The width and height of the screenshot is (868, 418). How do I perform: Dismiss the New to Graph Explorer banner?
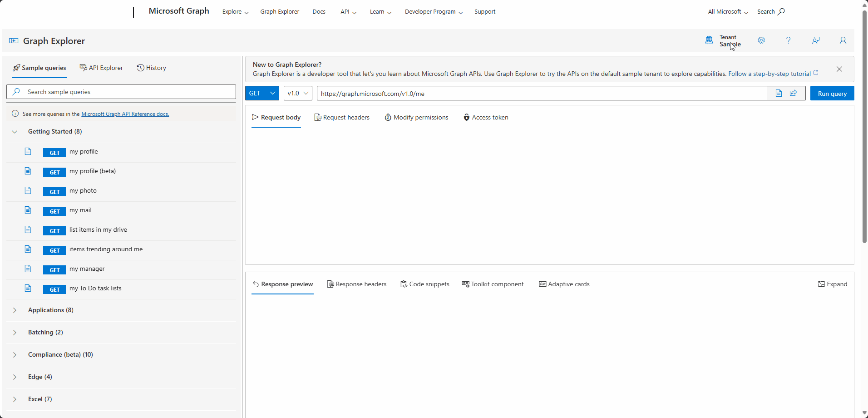(839, 69)
